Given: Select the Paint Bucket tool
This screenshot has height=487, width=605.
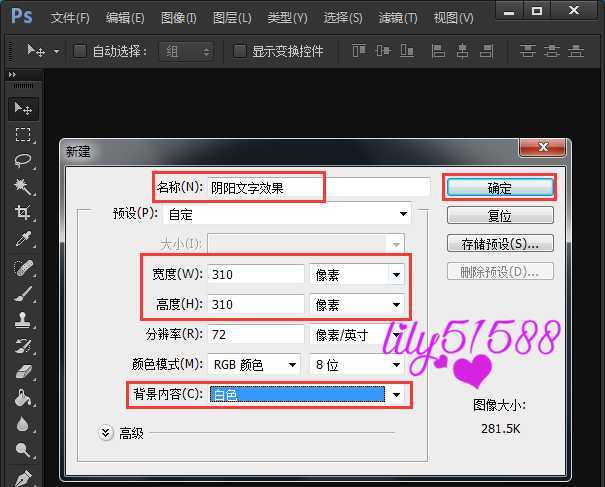Looking at the screenshot, I should pyautogui.click(x=23, y=398).
